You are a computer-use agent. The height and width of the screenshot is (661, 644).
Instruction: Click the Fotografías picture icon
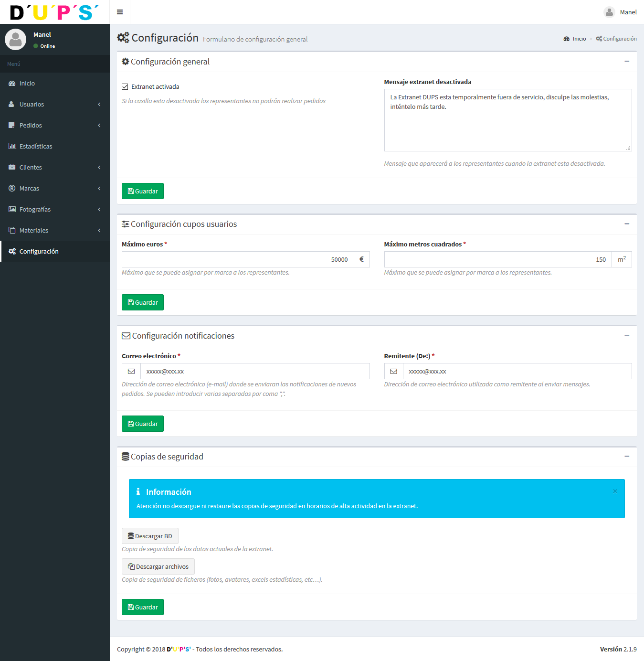[x=12, y=209]
